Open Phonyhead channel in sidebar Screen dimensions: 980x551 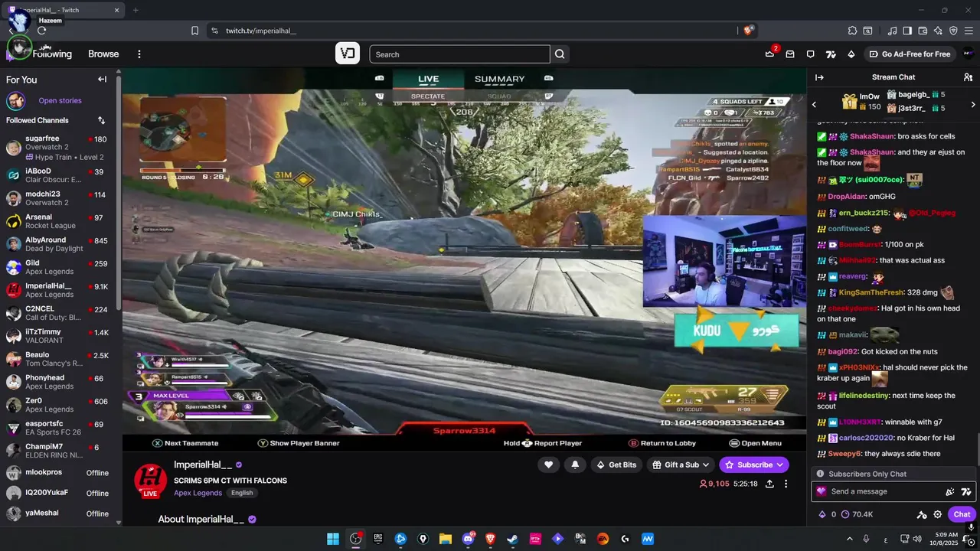[x=59, y=382]
